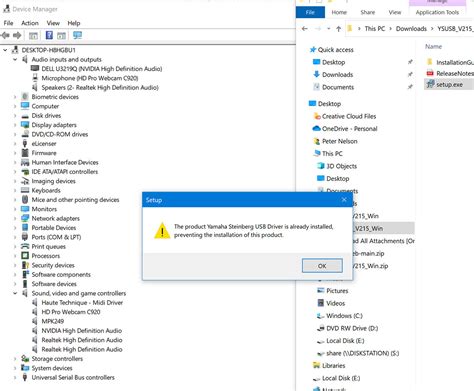Select Microphone (HD Pro Webcam C920) device

90,78
